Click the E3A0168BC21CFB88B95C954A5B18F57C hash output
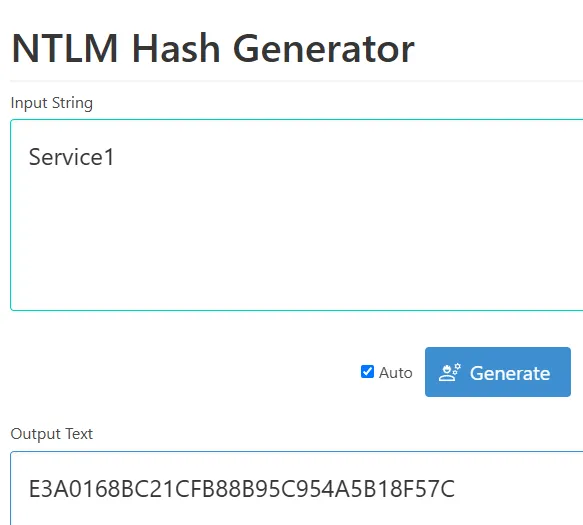 pyautogui.click(x=242, y=489)
